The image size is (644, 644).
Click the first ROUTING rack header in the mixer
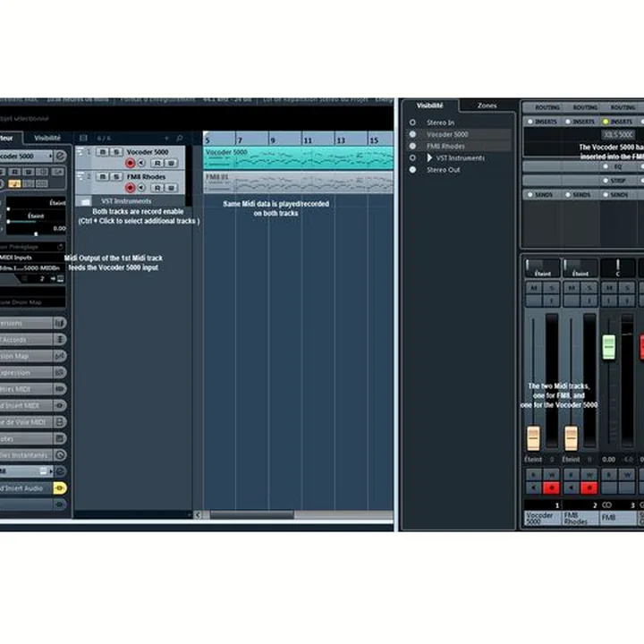543,107
